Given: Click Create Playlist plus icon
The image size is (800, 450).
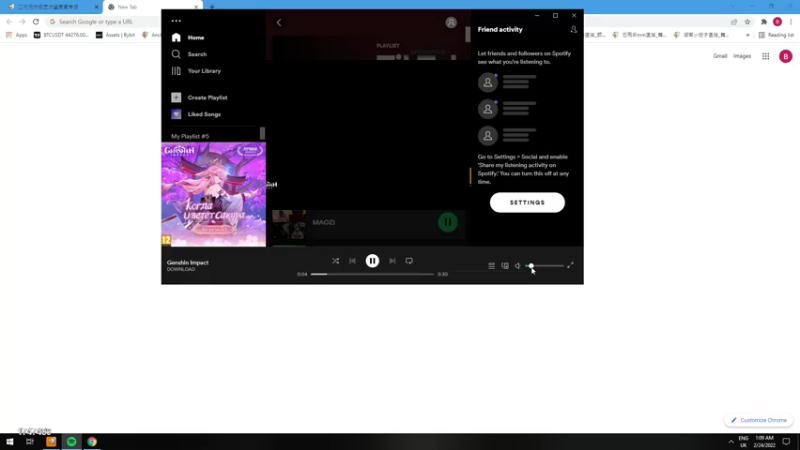Looking at the screenshot, I should click(x=176, y=97).
